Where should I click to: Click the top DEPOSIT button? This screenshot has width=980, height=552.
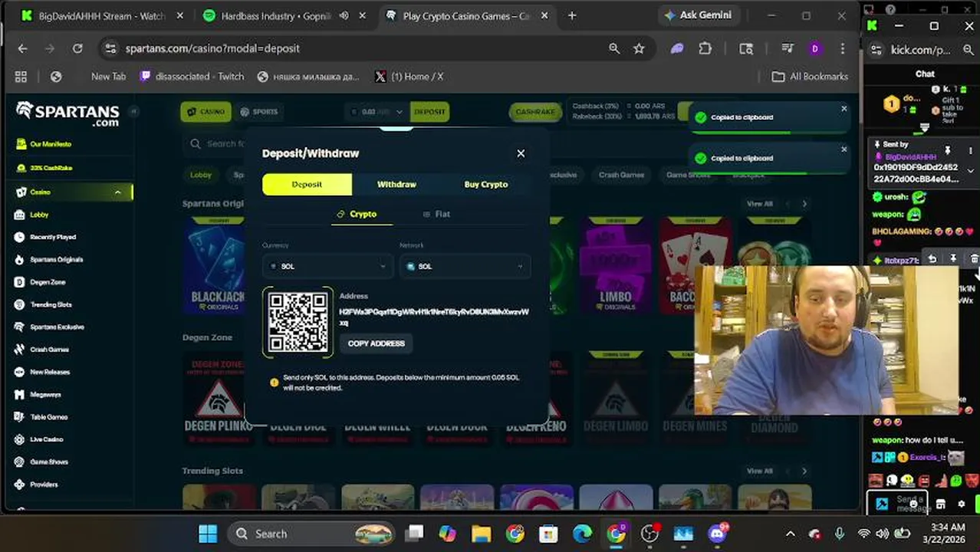[x=429, y=112]
